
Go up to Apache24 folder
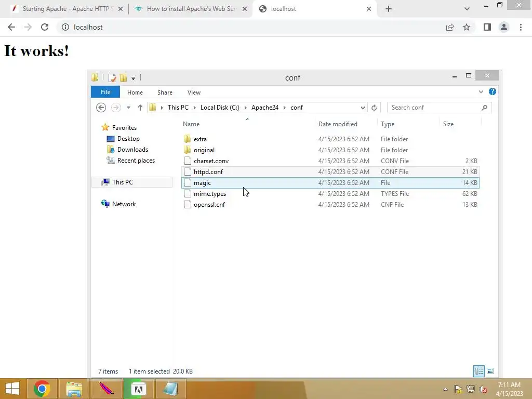(x=140, y=108)
